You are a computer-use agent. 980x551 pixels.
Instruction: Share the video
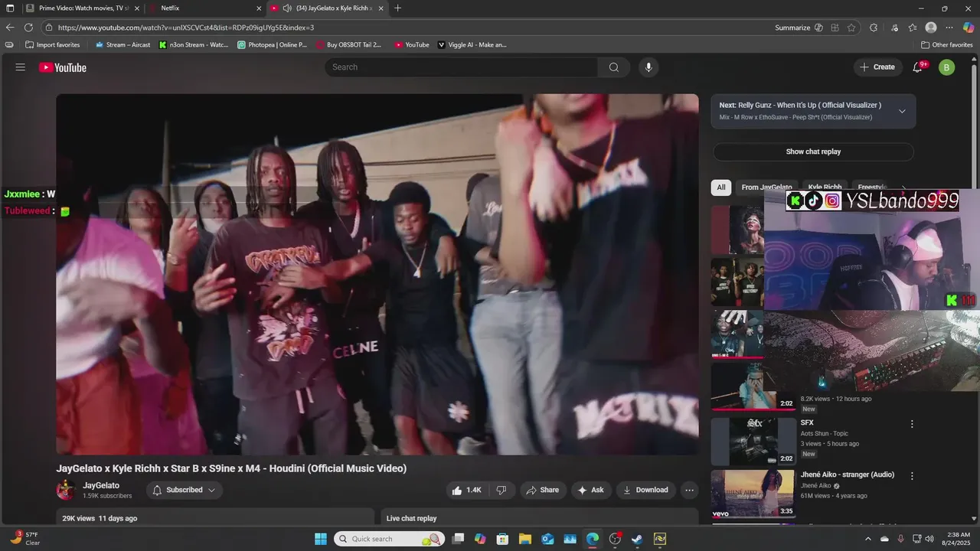point(543,490)
